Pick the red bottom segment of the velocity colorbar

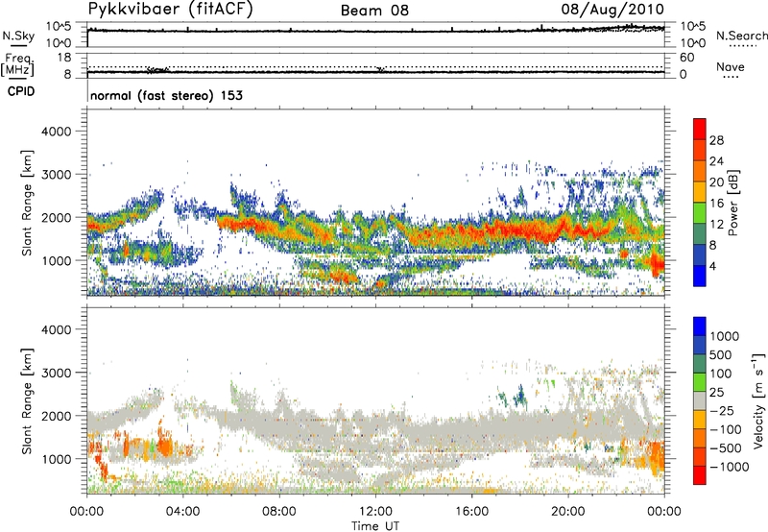click(700, 475)
